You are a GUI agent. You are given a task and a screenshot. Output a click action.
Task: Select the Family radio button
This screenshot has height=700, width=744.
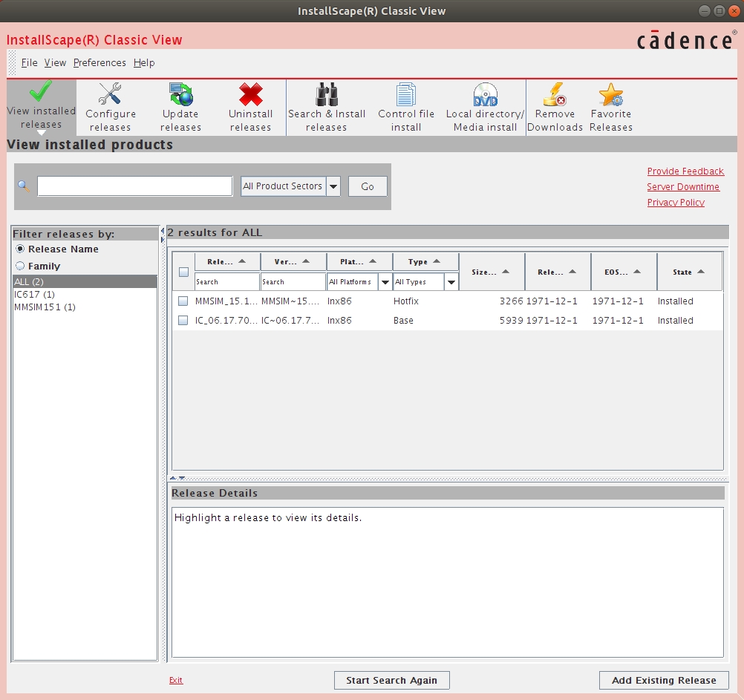(20, 266)
